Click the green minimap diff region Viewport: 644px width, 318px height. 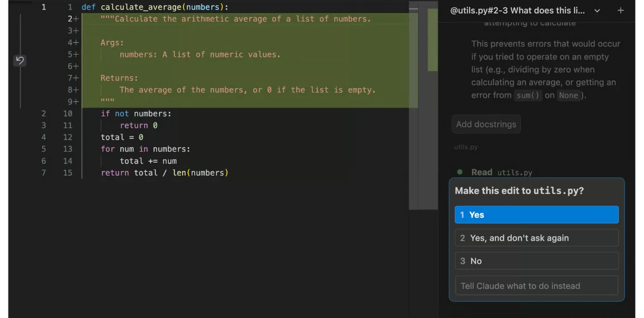click(433, 39)
